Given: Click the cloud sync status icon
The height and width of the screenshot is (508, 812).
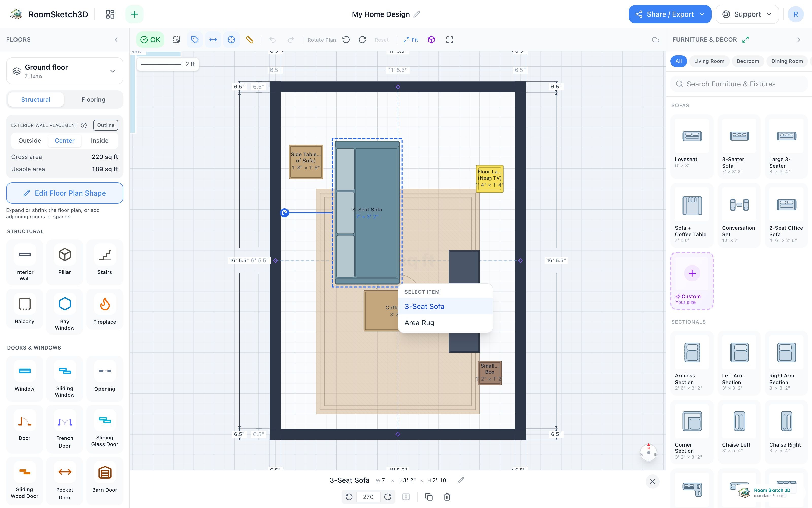Looking at the screenshot, I should [x=655, y=40].
